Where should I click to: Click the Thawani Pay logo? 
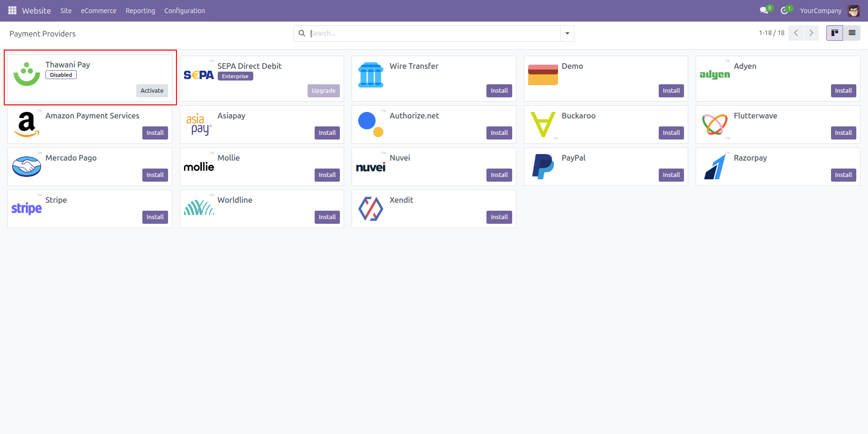27,74
